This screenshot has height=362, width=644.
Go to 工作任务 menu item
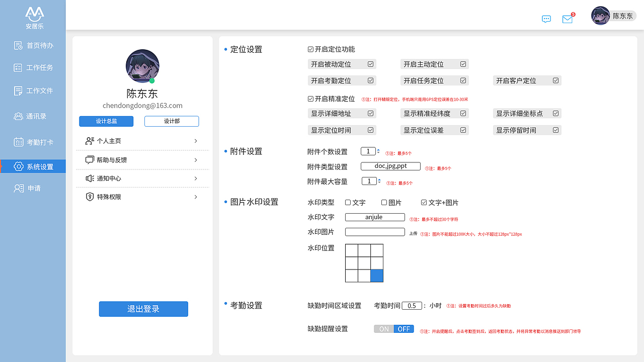pyautogui.click(x=40, y=68)
